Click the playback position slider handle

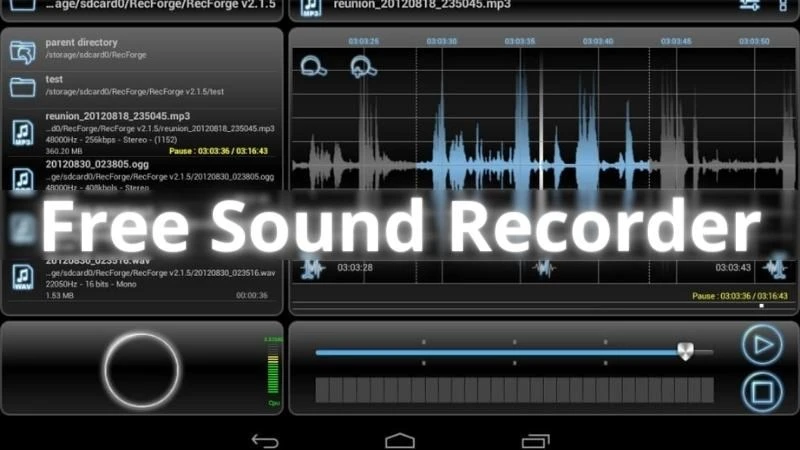pos(685,351)
